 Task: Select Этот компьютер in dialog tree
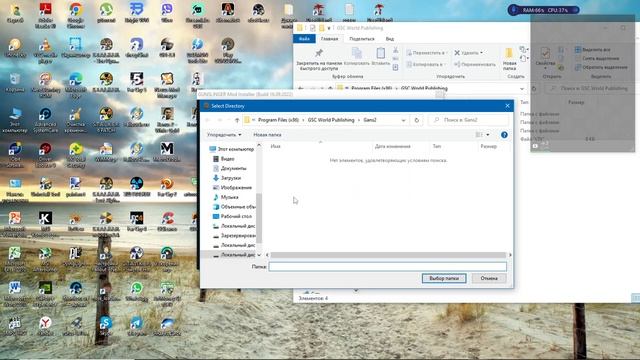pos(231,149)
